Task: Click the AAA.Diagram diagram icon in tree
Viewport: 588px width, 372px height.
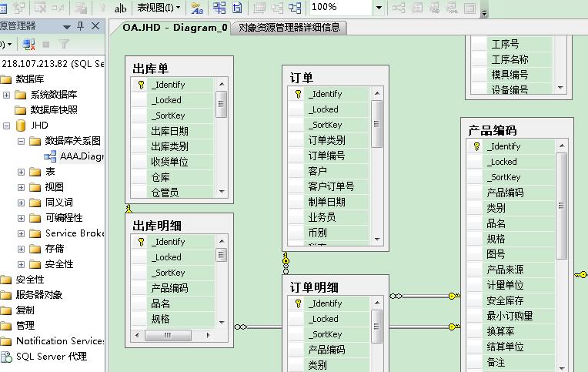Action: tap(50, 156)
